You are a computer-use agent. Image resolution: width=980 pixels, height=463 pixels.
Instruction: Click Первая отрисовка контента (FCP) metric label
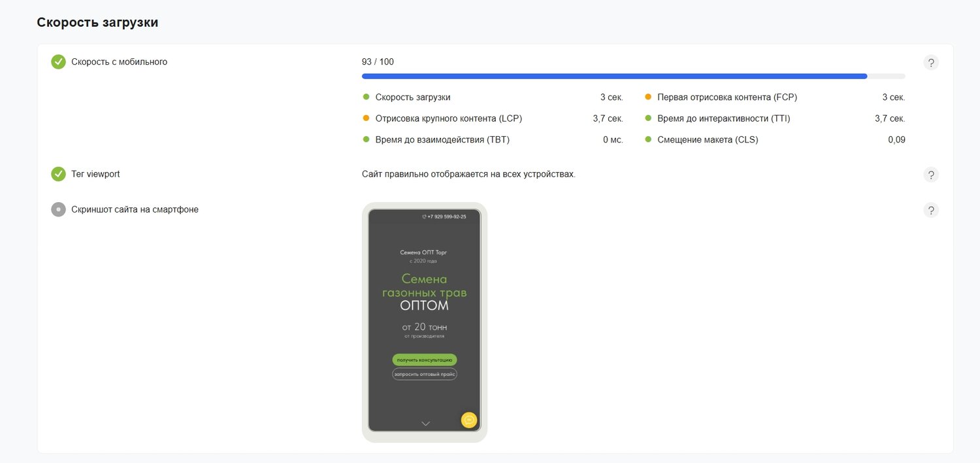(727, 97)
